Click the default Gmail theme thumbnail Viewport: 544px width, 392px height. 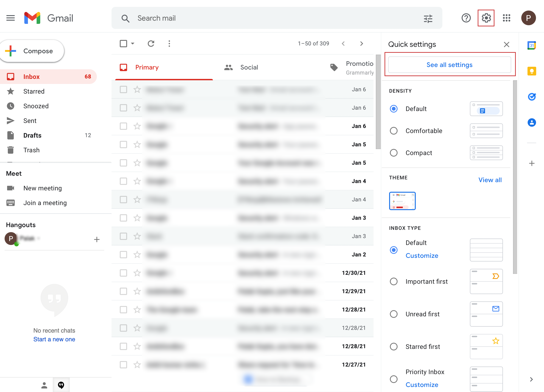[x=402, y=201]
